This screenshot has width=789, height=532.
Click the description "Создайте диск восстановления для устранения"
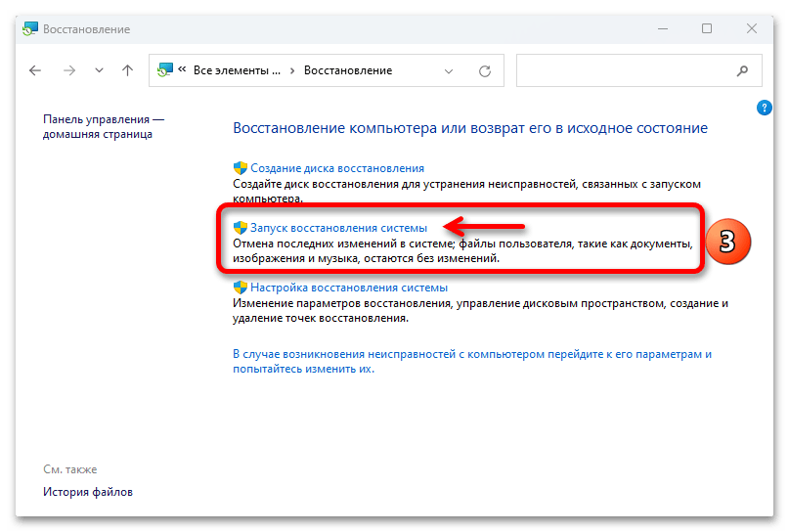coord(466,191)
